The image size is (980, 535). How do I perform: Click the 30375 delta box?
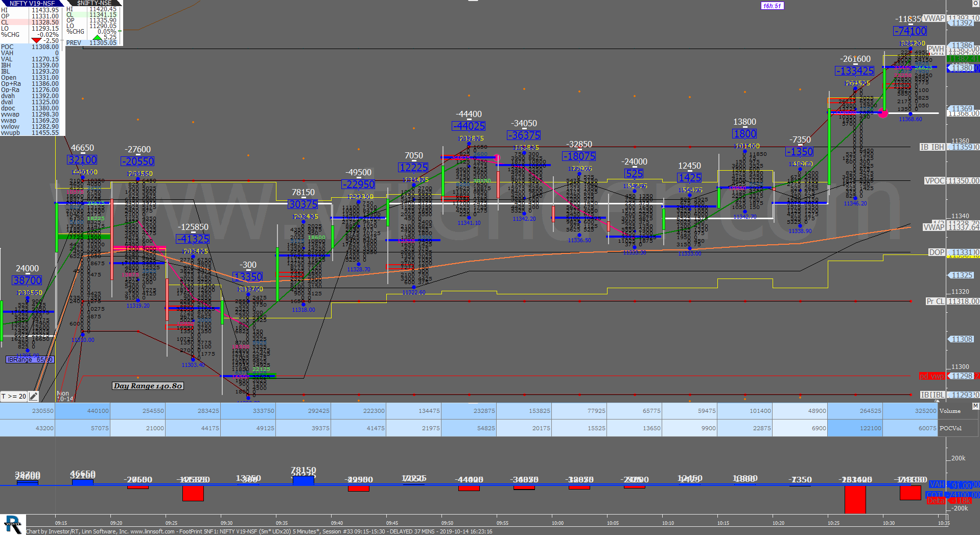(x=303, y=204)
